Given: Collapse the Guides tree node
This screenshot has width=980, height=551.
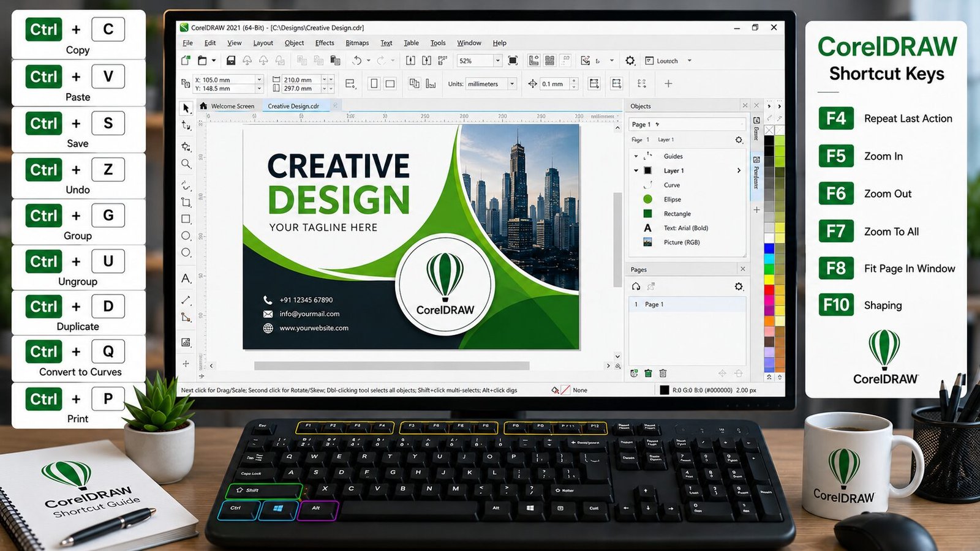Looking at the screenshot, I should coord(636,156).
